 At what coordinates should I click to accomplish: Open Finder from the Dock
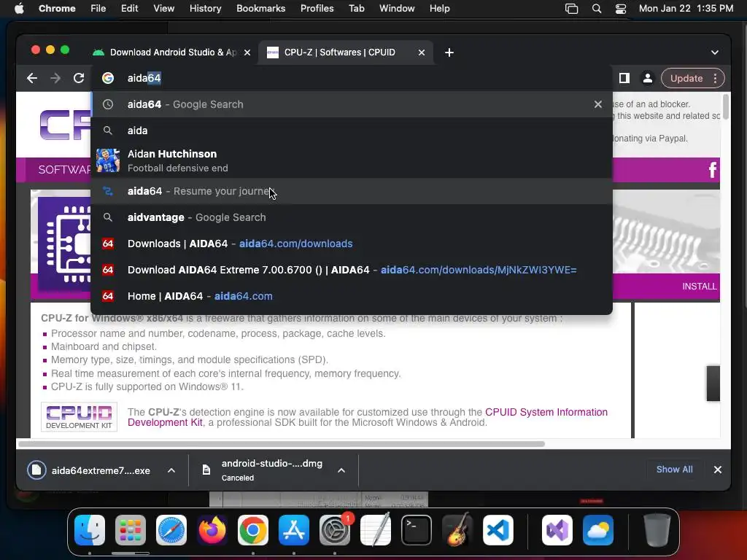coord(90,530)
